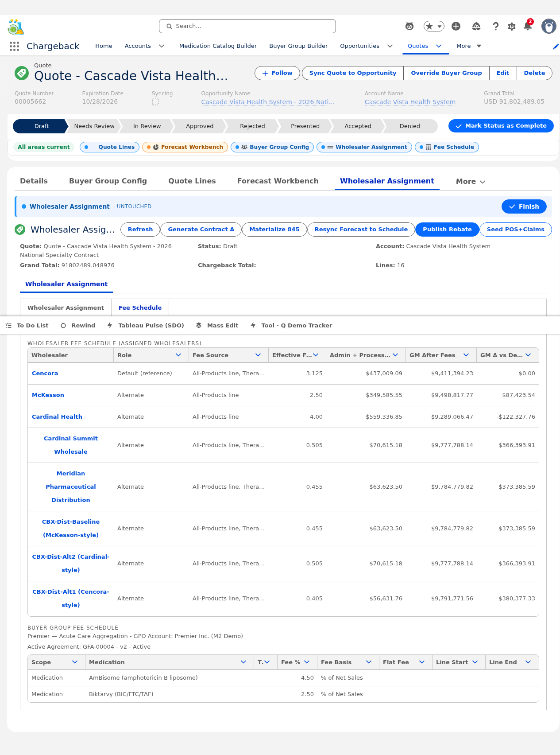Select the Presented path stage
The height and width of the screenshot is (755, 560).
tap(305, 126)
